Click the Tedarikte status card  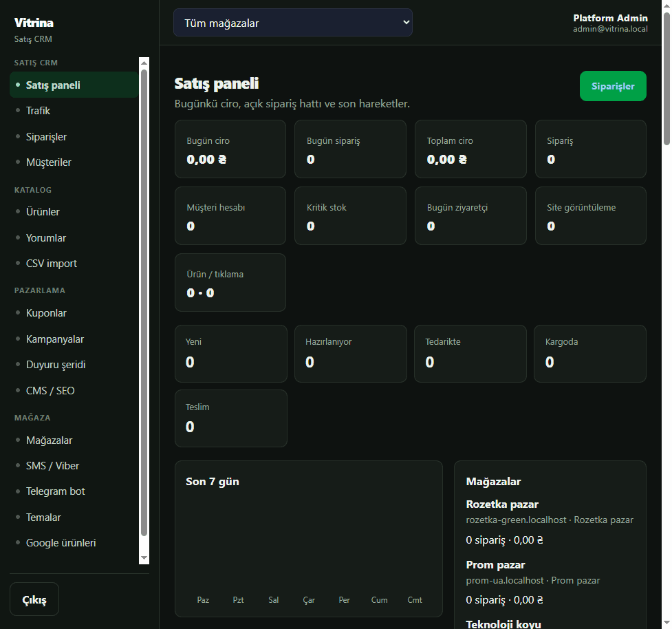(470, 354)
